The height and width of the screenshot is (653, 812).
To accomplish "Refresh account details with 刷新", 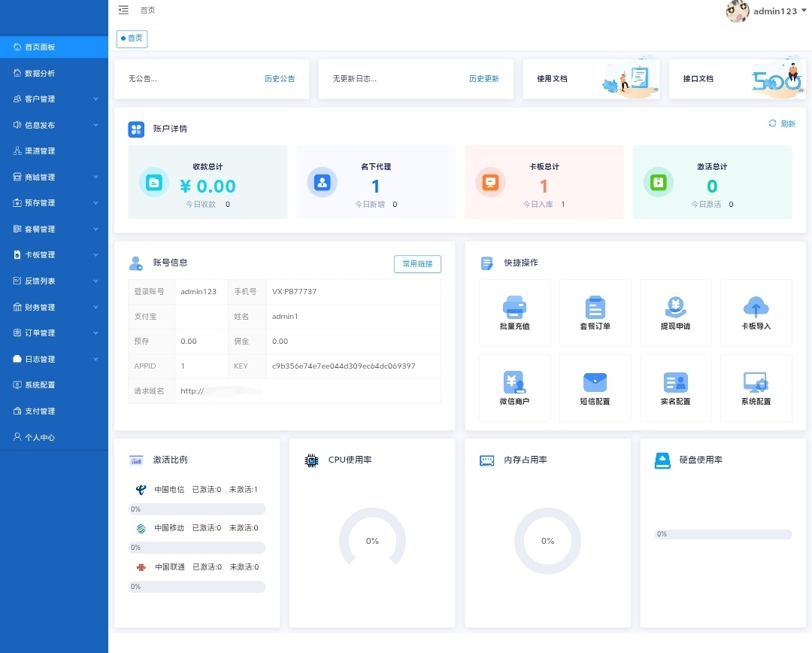I will click(782, 123).
